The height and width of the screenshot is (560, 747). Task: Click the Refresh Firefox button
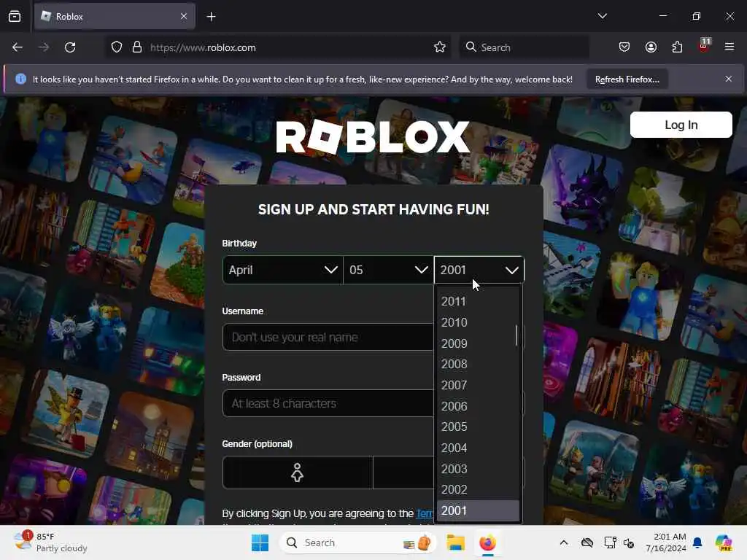click(627, 79)
